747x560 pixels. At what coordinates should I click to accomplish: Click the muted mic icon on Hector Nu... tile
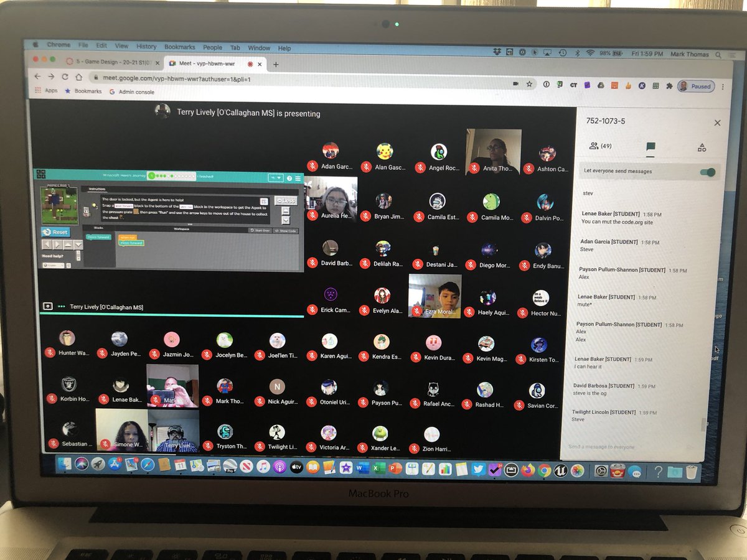(522, 313)
